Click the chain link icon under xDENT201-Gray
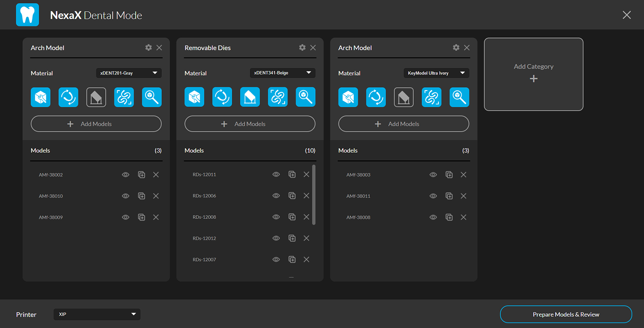 tap(124, 97)
